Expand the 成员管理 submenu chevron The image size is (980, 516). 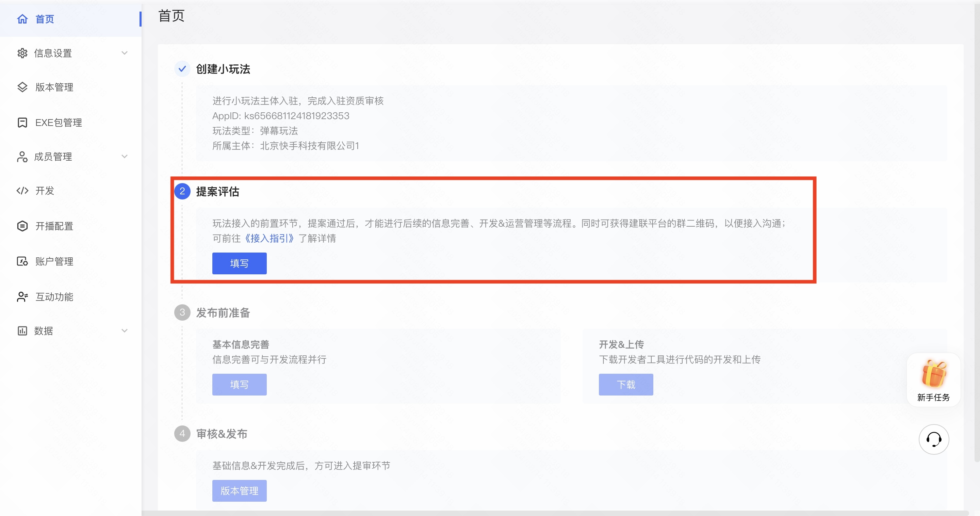pyautogui.click(x=125, y=156)
